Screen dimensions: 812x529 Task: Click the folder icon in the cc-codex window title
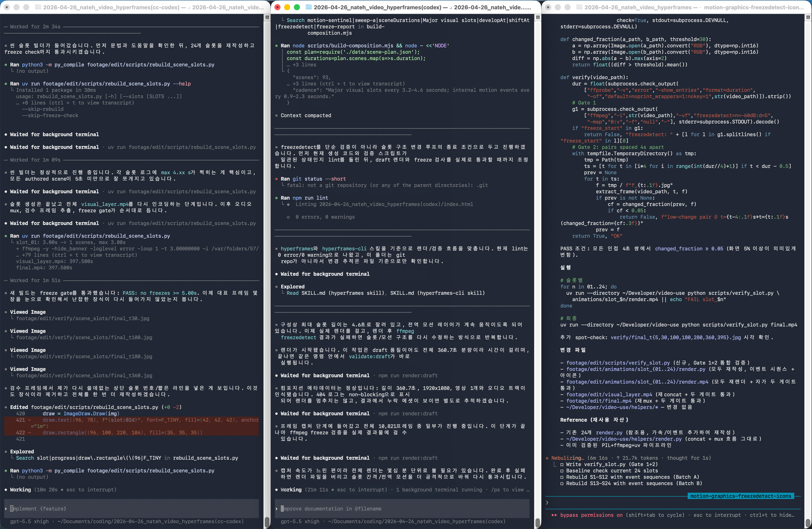tap(38, 7)
